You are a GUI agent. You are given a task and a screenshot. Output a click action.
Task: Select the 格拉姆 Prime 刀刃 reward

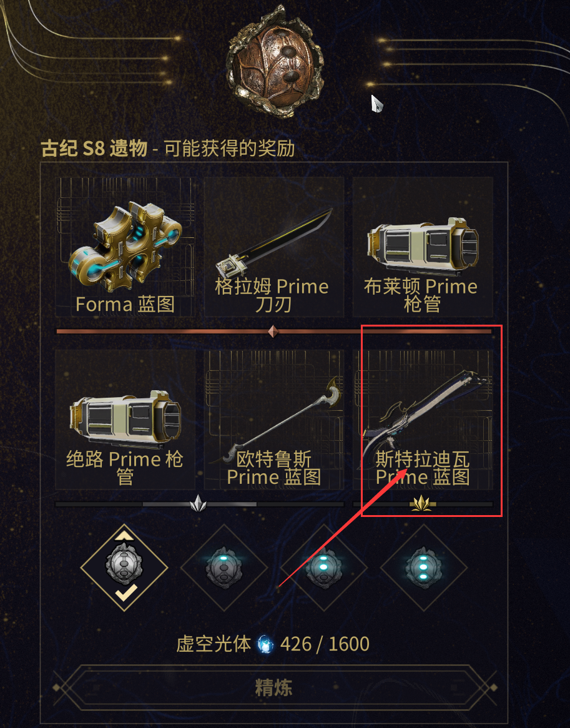pyautogui.click(x=274, y=247)
